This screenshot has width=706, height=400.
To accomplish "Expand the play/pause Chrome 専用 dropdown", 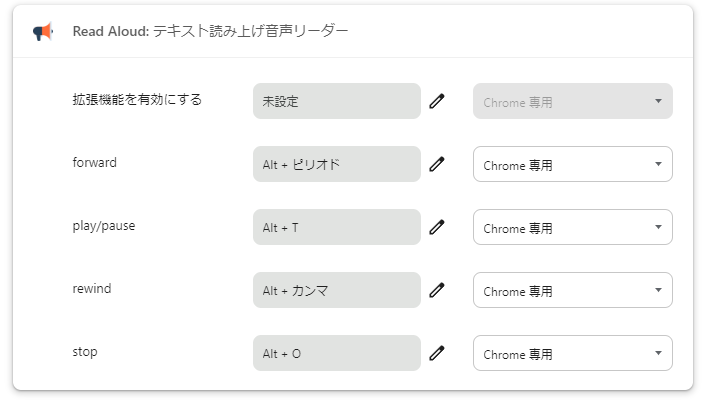I will coord(572,227).
